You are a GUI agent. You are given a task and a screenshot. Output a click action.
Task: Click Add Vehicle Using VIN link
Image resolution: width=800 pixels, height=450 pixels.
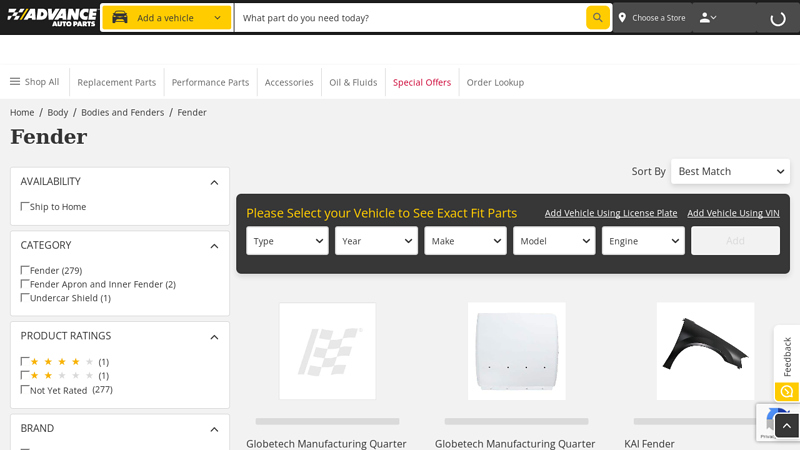(733, 213)
